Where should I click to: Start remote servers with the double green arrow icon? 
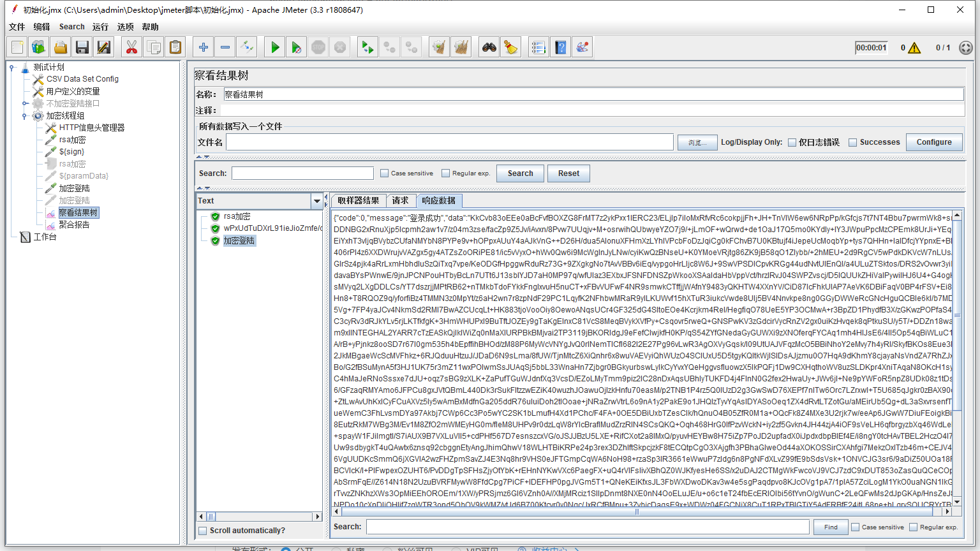click(367, 47)
